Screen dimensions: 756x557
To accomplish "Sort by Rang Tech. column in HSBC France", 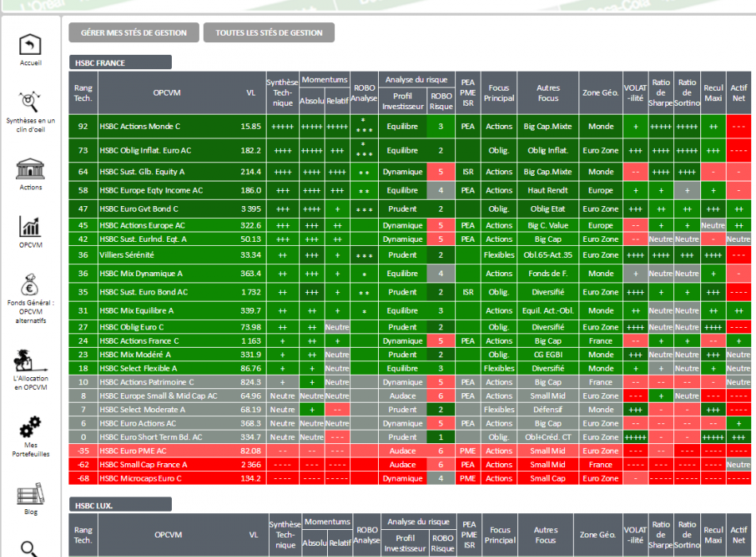I will (x=83, y=93).
